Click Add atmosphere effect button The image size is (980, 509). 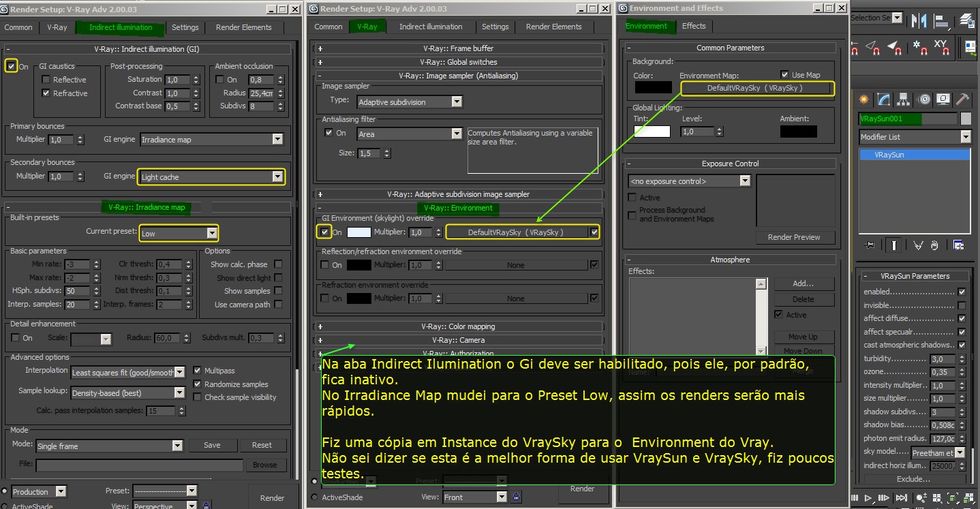(803, 283)
